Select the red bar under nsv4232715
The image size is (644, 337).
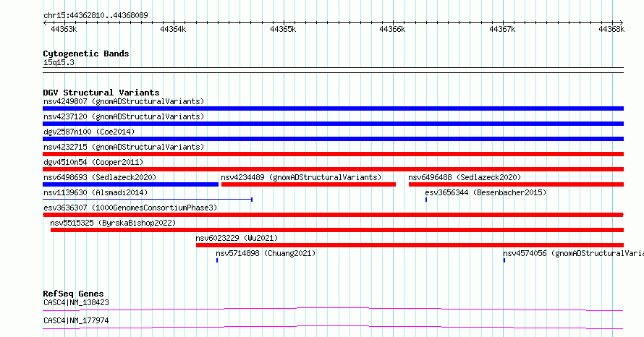point(333,154)
